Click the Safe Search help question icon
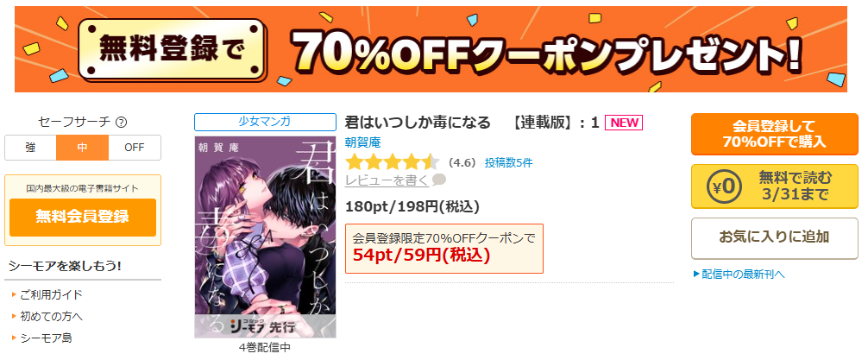This screenshot has width=868, height=360. tap(122, 122)
